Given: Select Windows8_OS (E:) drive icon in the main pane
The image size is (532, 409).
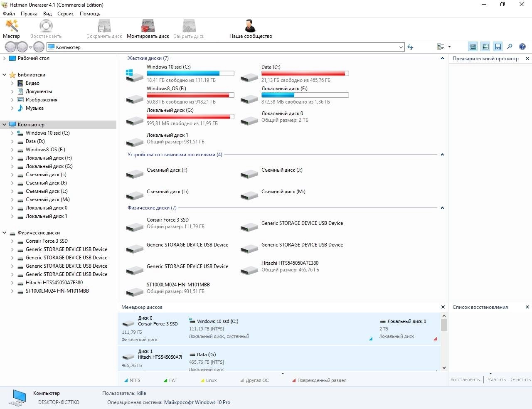Looking at the screenshot, I should click(x=135, y=99).
